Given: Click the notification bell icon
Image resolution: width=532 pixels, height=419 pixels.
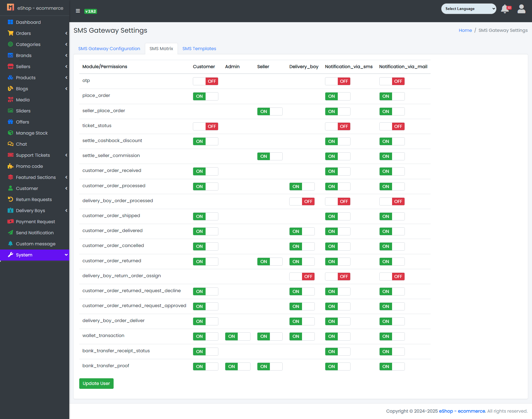Looking at the screenshot, I should coord(505,9).
